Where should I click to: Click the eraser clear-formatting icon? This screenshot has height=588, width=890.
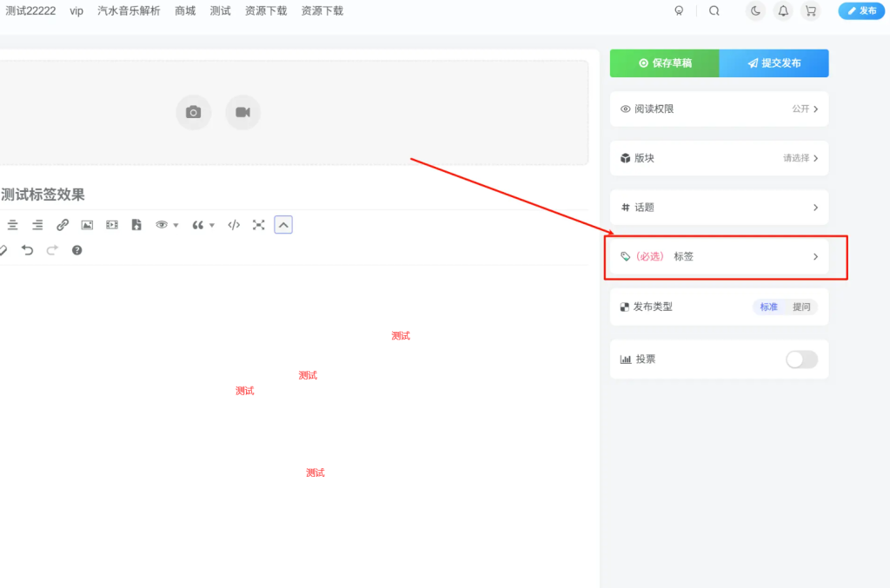click(3, 250)
